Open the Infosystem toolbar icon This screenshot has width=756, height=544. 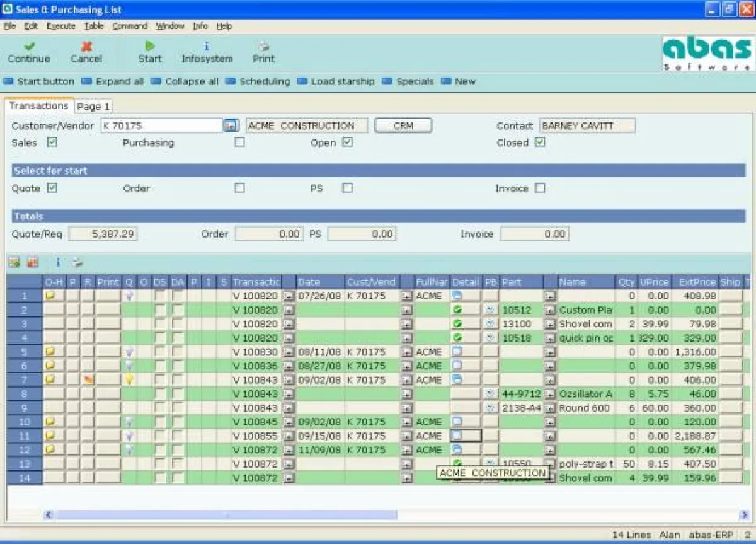click(x=207, y=46)
